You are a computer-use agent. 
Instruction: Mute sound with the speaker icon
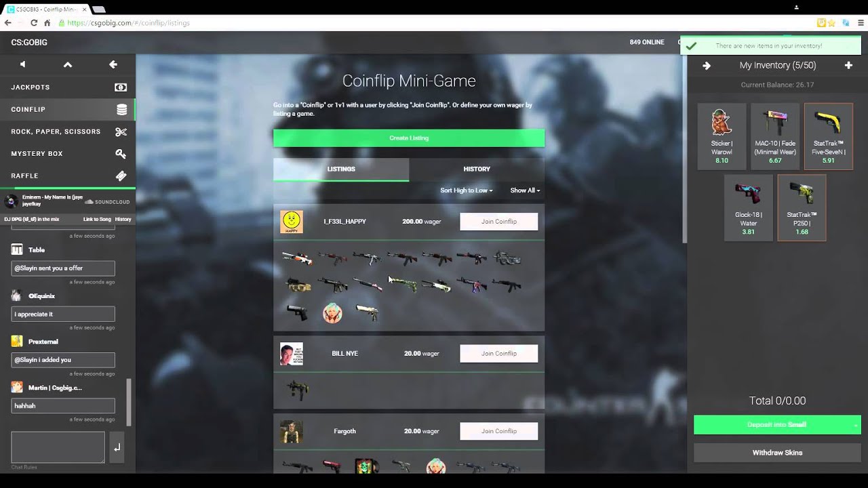(x=22, y=64)
